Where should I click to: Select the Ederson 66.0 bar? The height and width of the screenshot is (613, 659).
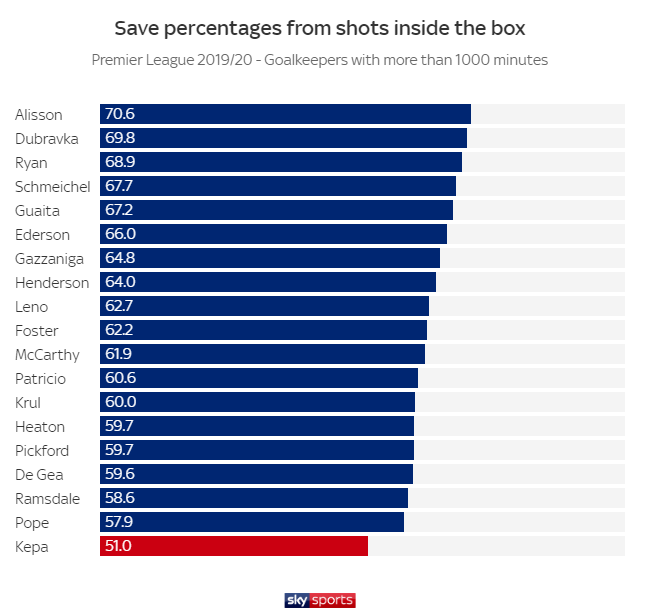pyautogui.click(x=273, y=234)
